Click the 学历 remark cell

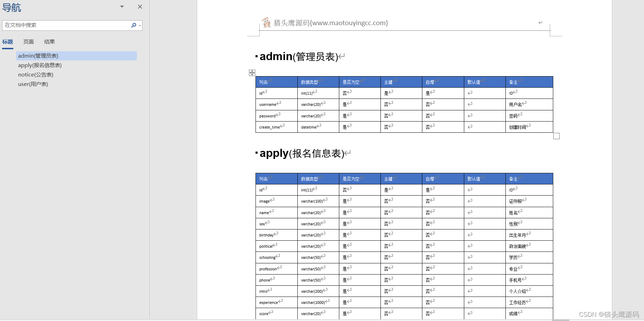pos(529,257)
